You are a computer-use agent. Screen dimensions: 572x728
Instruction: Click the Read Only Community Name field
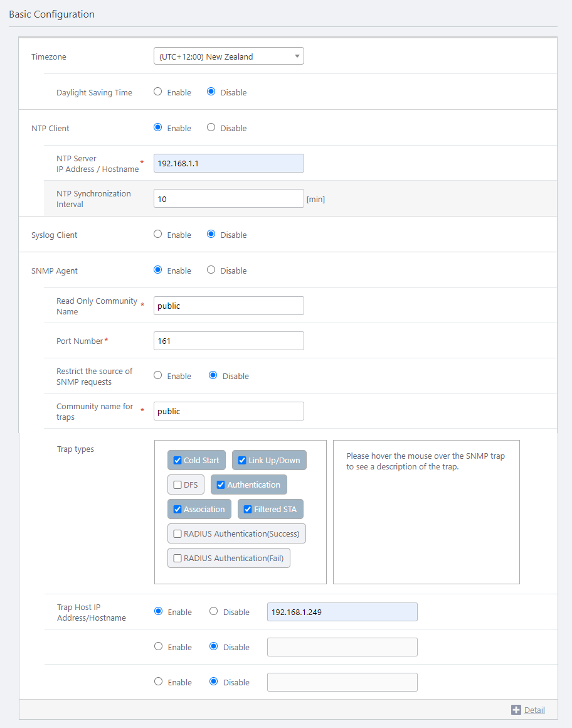[x=228, y=306]
